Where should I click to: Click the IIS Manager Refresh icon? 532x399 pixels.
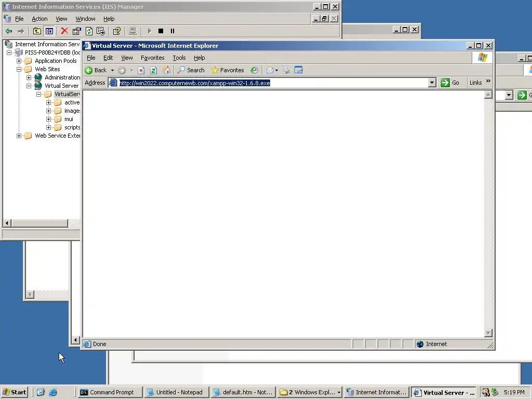89,31
